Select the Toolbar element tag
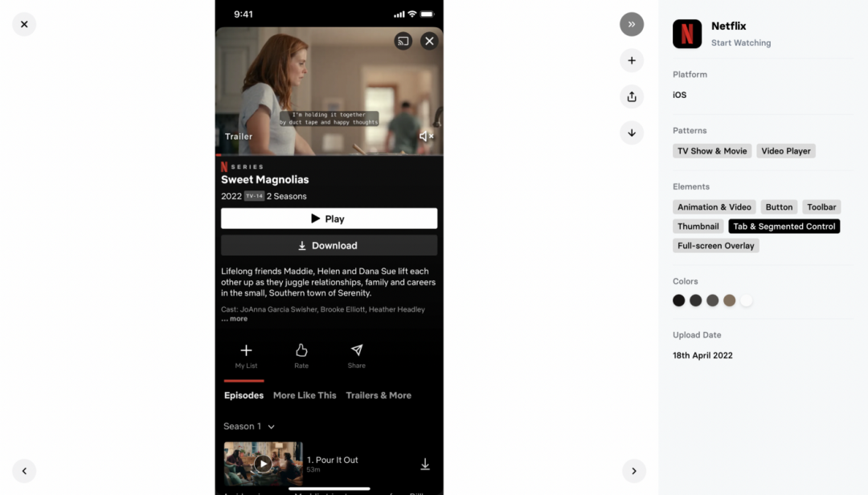 [x=821, y=207]
